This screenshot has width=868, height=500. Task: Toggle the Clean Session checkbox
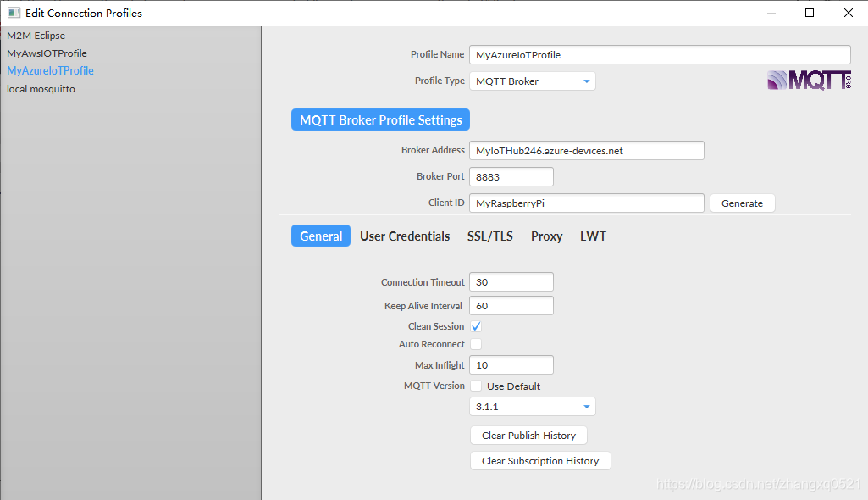476,326
